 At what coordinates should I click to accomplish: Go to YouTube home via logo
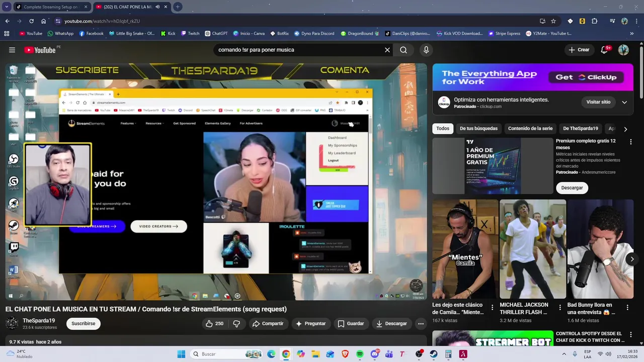point(40,50)
